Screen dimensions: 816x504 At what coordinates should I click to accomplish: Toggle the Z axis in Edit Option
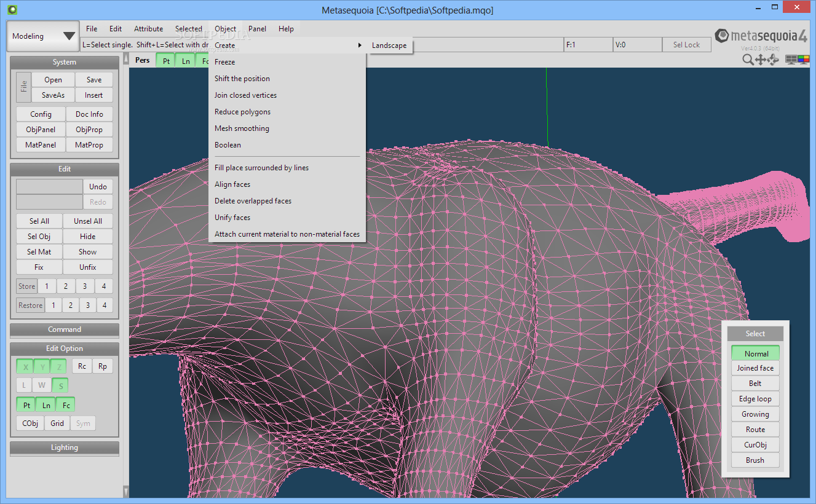(x=58, y=368)
